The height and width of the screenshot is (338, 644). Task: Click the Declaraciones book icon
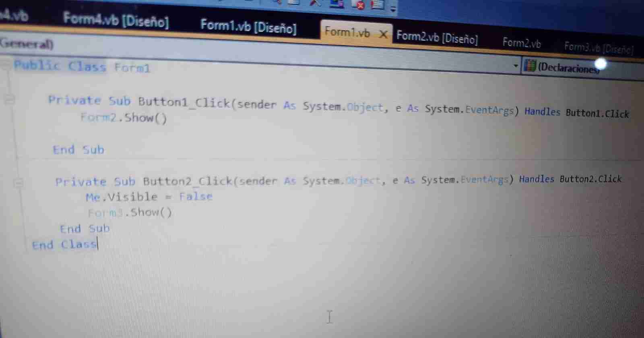tap(530, 66)
